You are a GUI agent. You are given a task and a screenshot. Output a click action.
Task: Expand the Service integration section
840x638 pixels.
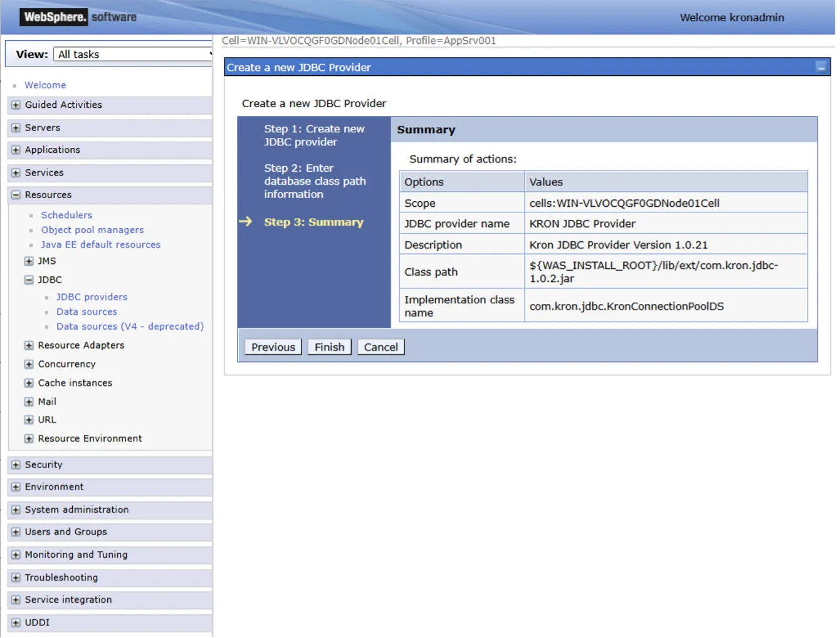point(16,600)
